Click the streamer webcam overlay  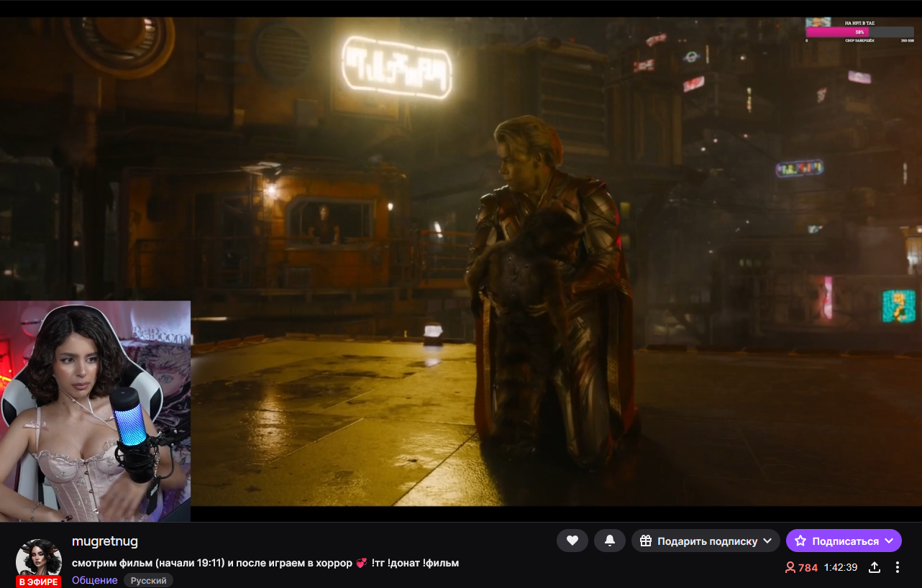(x=95, y=411)
